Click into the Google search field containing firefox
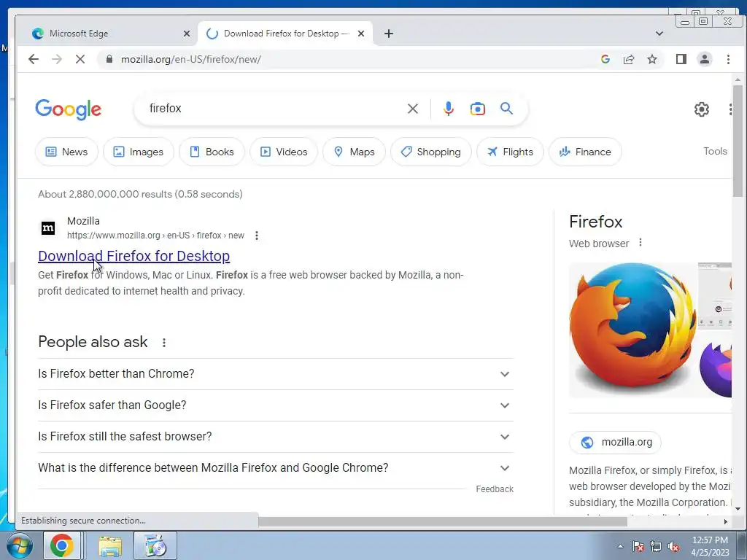Image resolution: width=747 pixels, height=560 pixels. (x=271, y=109)
